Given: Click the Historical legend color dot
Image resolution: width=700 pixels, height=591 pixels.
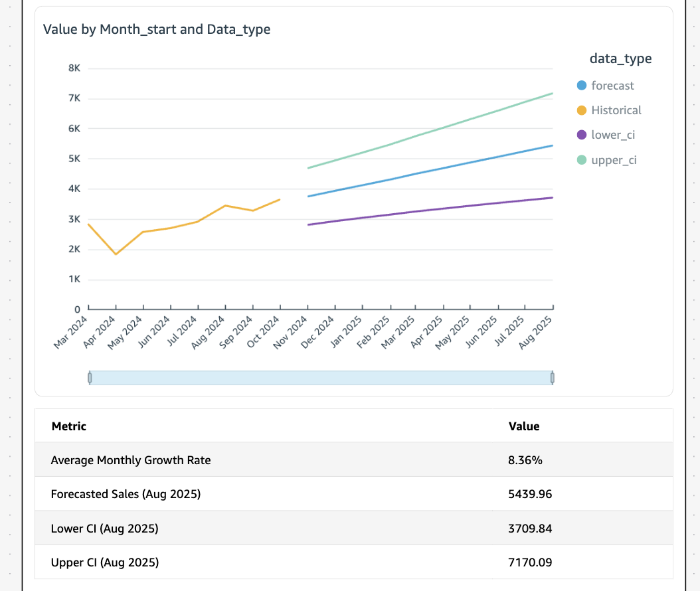Looking at the screenshot, I should (582, 110).
